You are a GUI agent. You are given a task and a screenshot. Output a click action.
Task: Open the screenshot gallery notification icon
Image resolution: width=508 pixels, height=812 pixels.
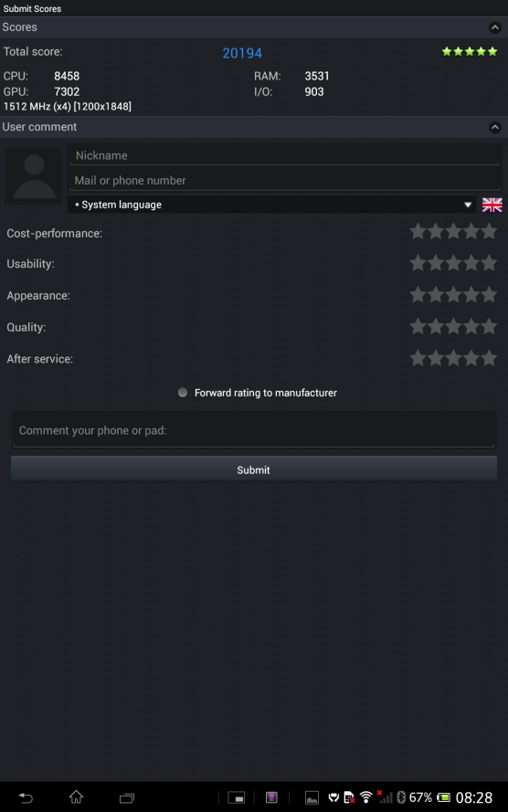(312, 797)
